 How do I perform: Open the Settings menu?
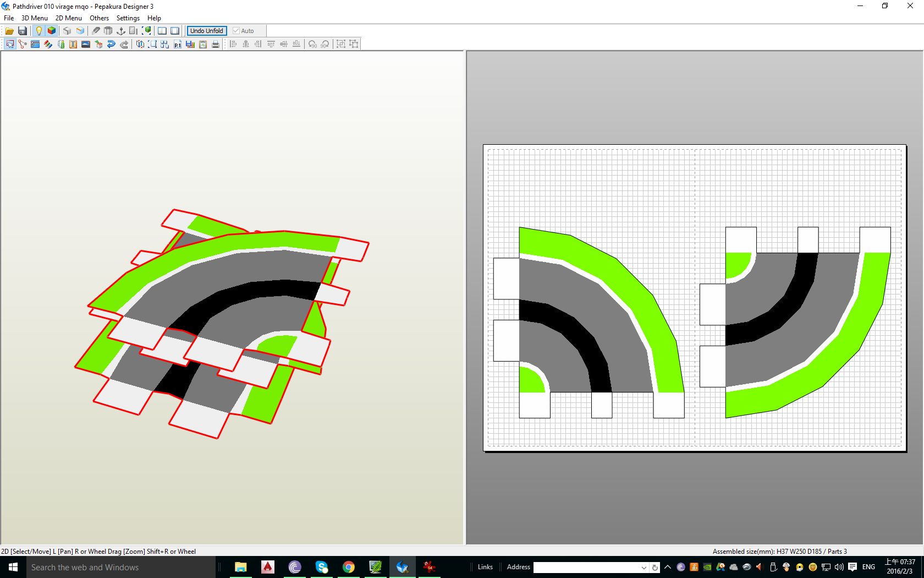point(128,18)
